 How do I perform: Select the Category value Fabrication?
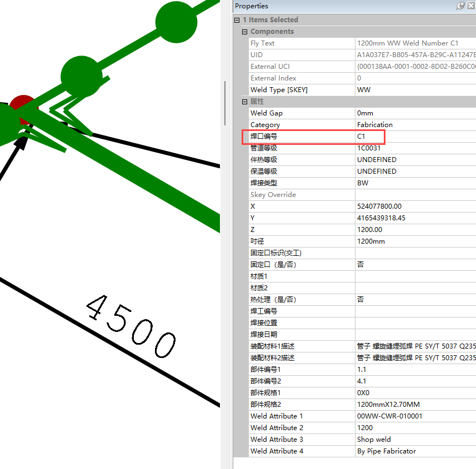pyautogui.click(x=415, y=125)
